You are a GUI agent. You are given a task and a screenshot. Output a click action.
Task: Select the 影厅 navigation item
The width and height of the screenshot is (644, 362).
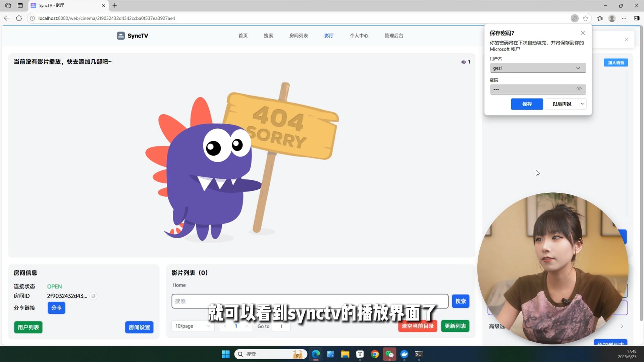pos(329,36)
